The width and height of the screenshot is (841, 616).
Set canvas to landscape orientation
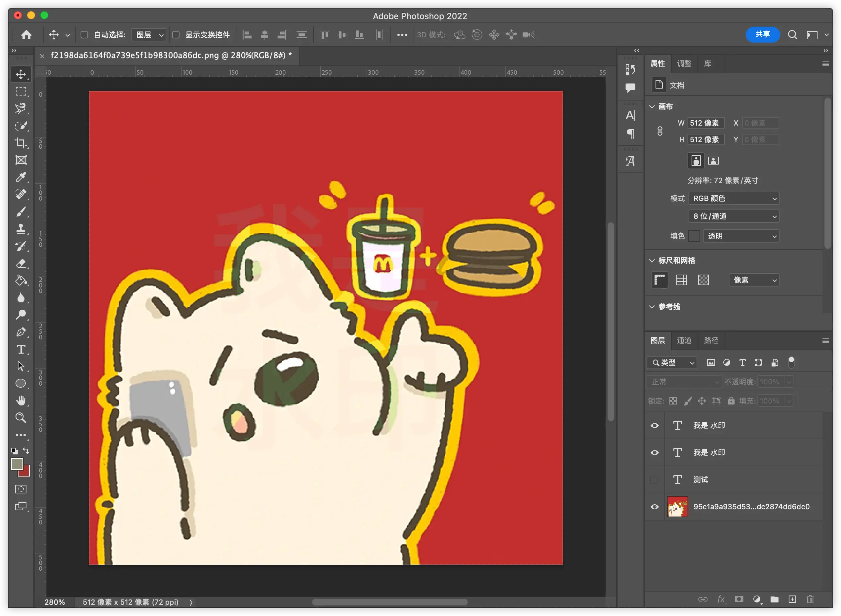713,161
